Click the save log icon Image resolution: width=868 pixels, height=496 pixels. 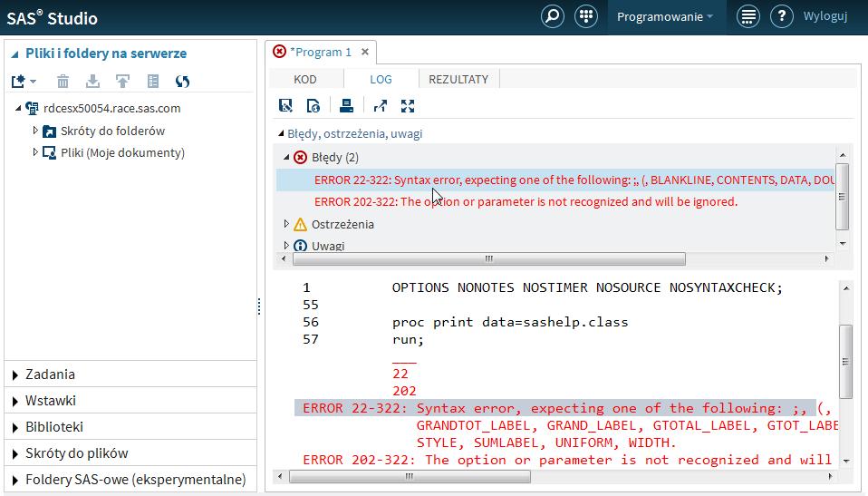(285, 105)
